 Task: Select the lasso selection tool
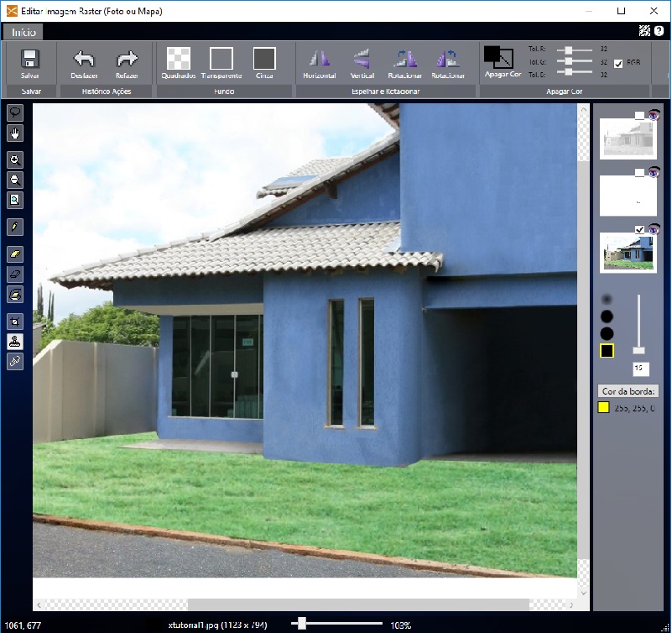pos(15,112)
